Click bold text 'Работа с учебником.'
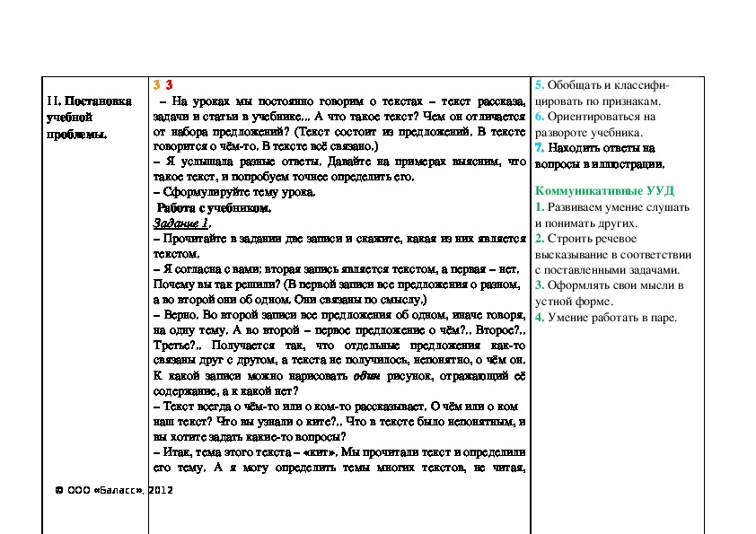 pyautogui.click(x=214, y=208)
